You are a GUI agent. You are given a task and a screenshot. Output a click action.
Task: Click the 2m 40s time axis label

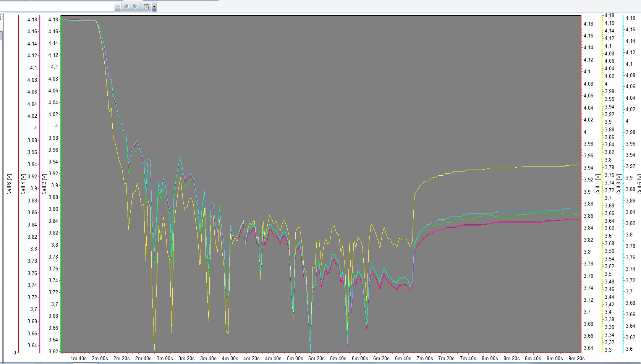pyautogui.click(x=143, y=358)
